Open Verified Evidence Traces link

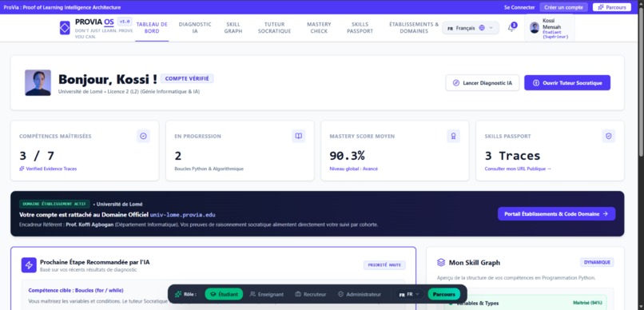(x=48, y=169)
